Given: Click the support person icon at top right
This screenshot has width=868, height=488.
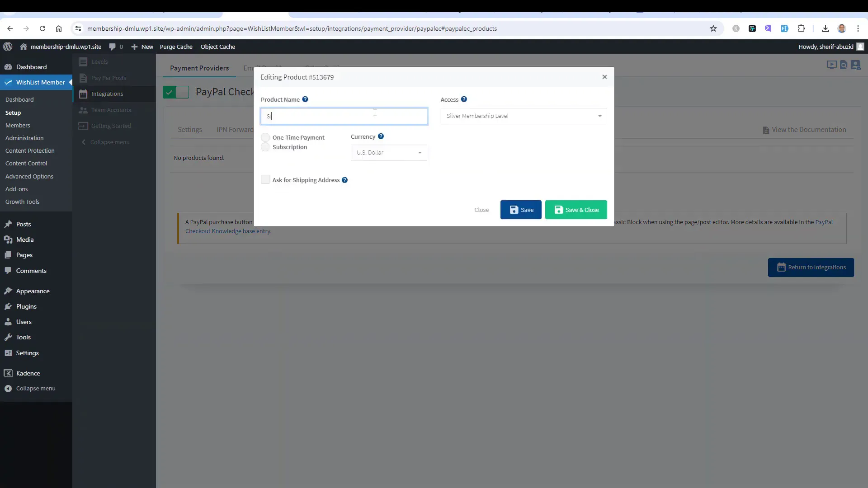Looking at the screenshot, I should click(856, 65).
